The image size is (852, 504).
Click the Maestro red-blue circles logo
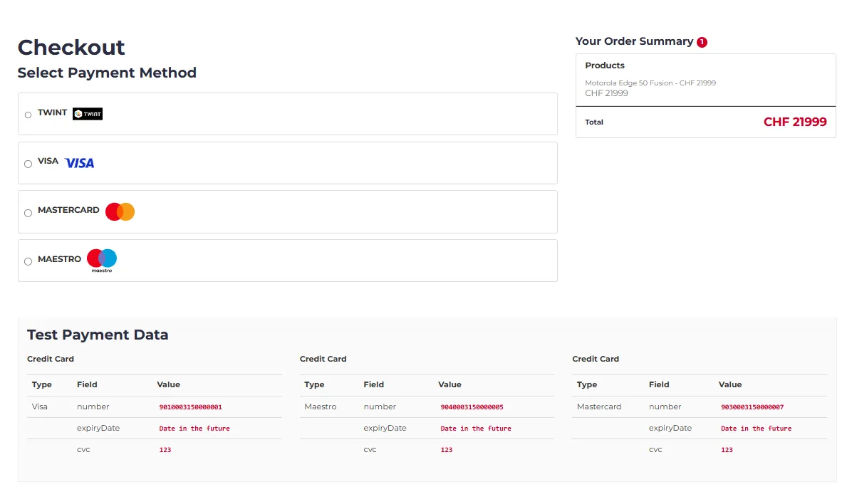click(102, 259)
